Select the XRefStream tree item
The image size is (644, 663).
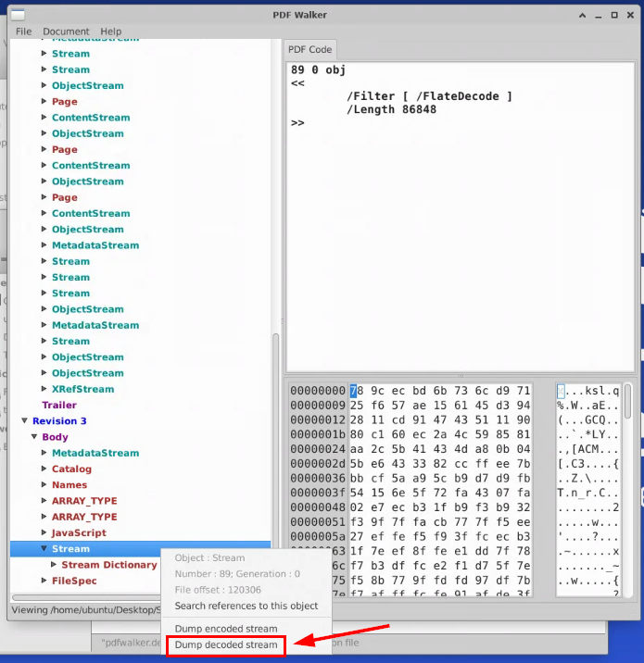tap(83, 389)
